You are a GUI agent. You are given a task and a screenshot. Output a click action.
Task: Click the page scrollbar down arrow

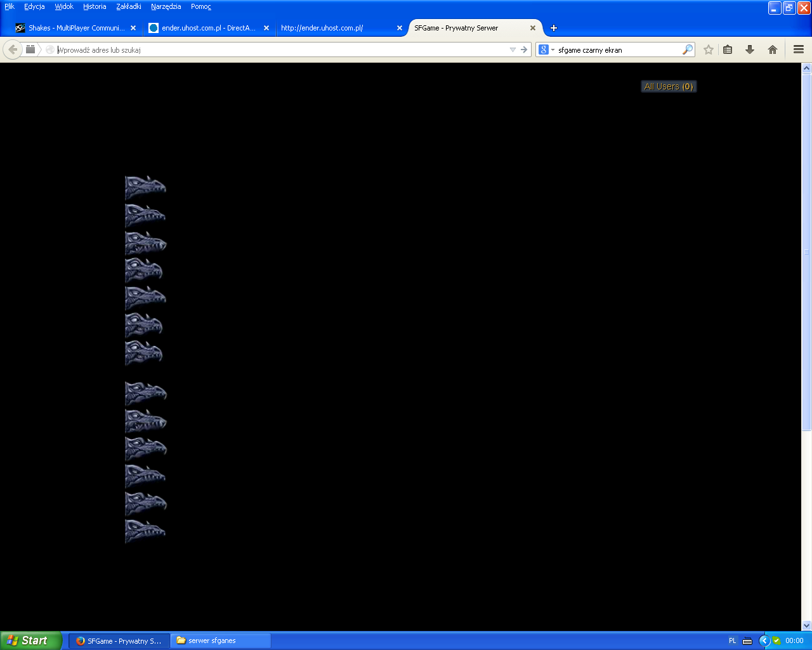click(806, 625)
